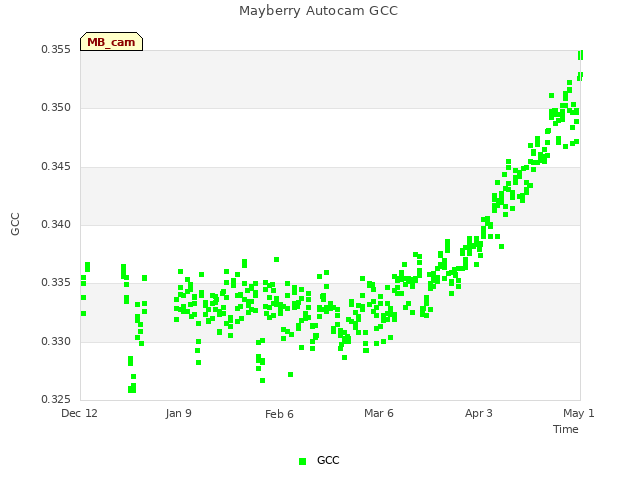Click the Time axis title

click(x=566, y=429)
